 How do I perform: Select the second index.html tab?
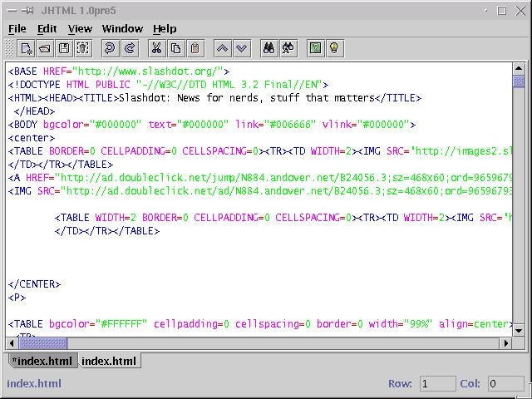[109, 361]
